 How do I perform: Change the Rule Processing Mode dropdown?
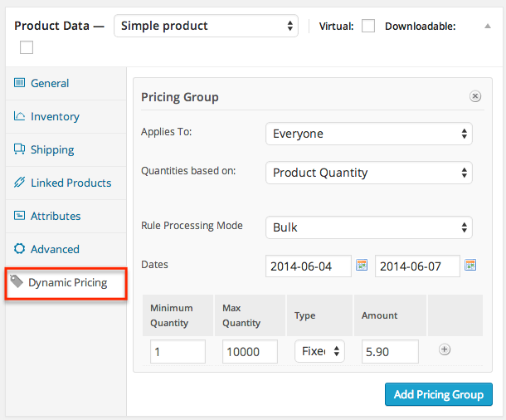[x=368, y=227]
